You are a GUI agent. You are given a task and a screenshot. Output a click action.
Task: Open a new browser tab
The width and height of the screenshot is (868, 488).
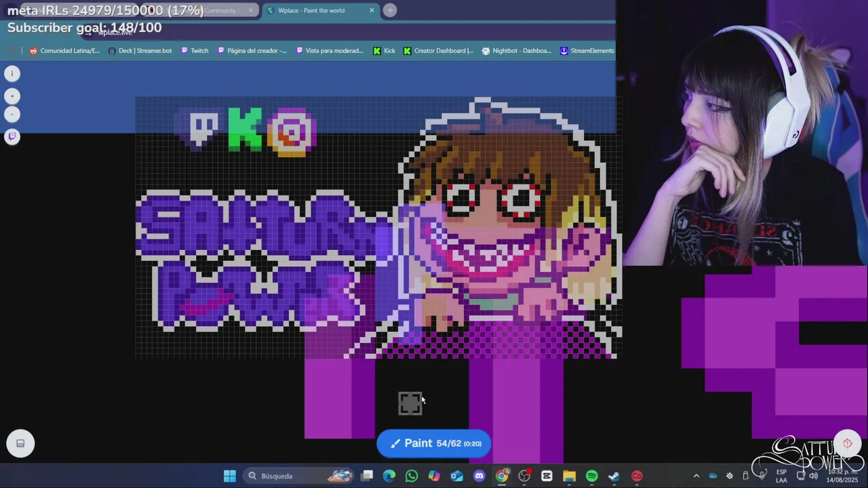(390, 10)
